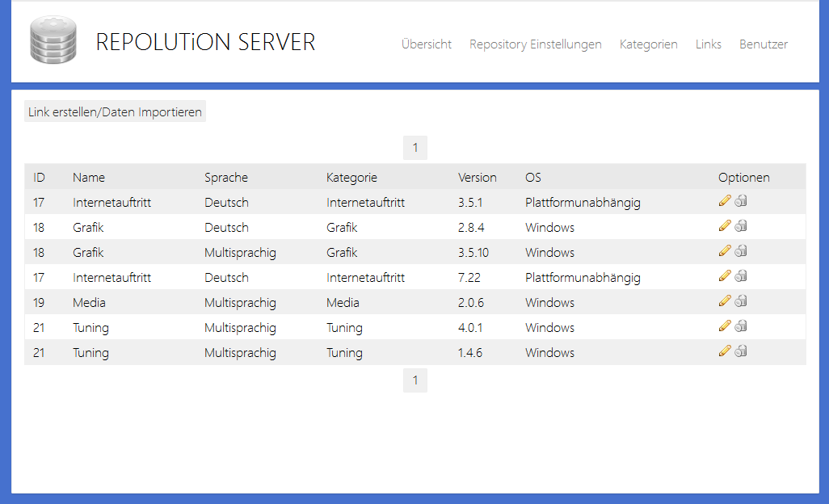Edit the Internetauftritt entry version 7.22
Screen dimensions: 829x504
click(x=725, y=275)
